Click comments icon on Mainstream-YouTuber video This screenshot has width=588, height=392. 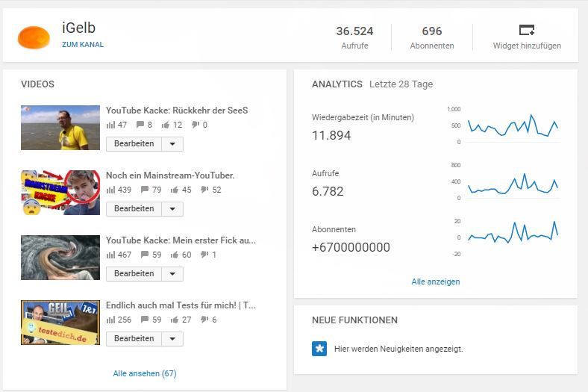click(x=144, y=190)
